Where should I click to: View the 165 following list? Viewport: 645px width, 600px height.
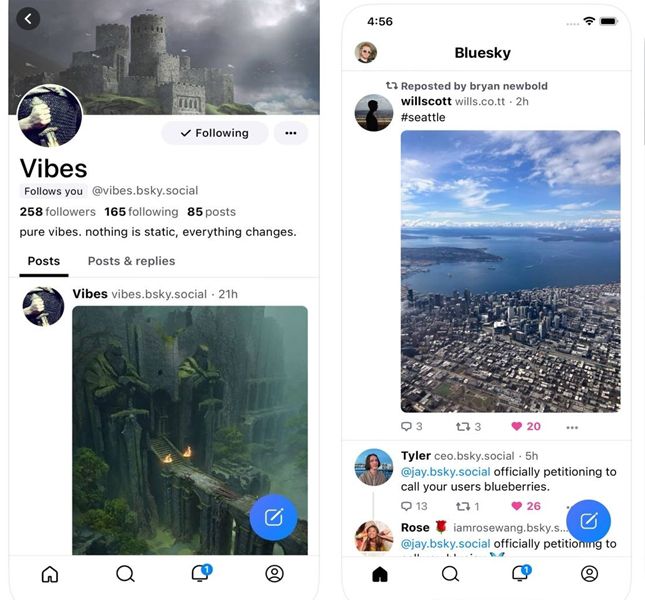(x=141, y=212)
